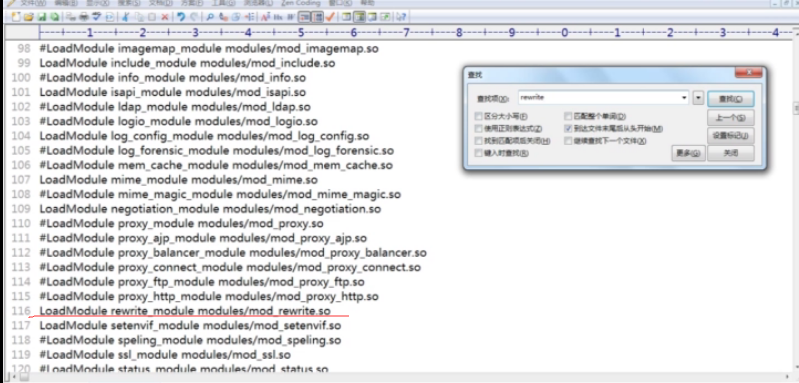The image size is (799, 383).
Task: Check 找到匹配项后关闭 option
Action: [x=478, y=141]
